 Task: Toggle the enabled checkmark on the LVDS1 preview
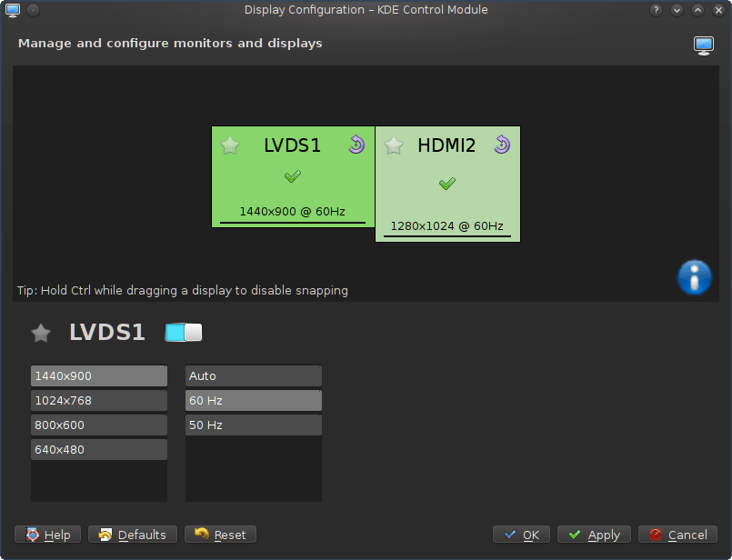click(x=293, y=176)
